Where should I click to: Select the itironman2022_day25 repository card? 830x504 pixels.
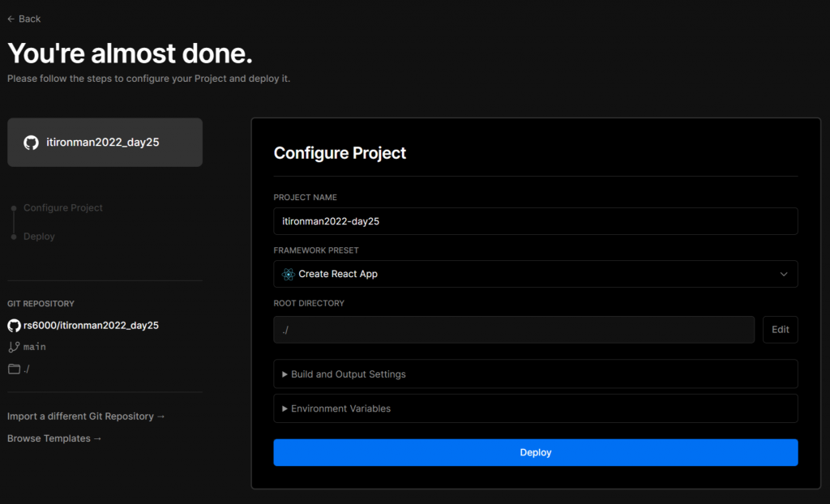(x=105, y=143)
